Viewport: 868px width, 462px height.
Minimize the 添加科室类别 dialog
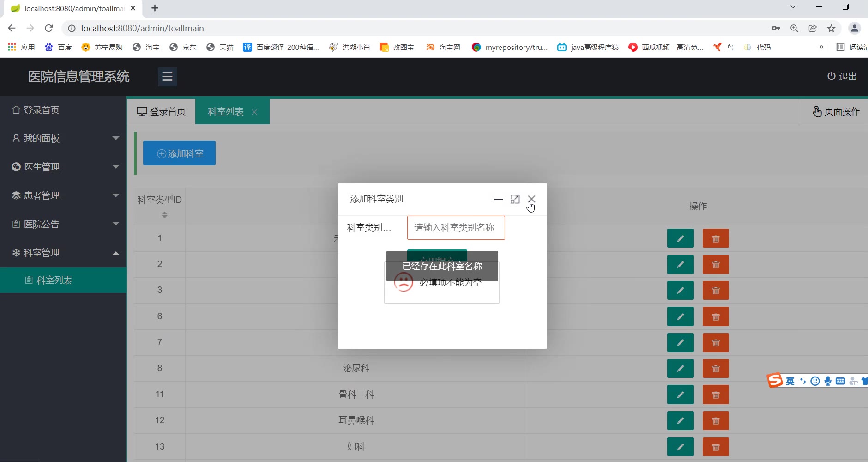499,199
